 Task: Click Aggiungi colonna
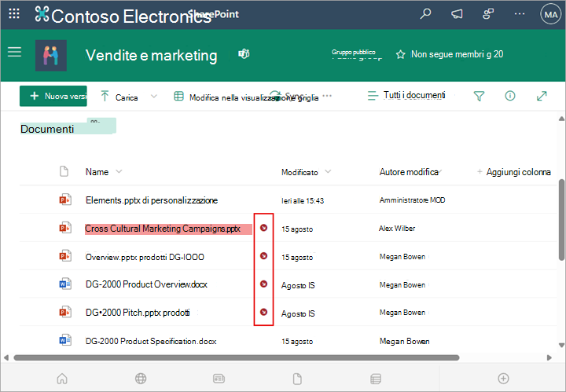pos(514,172)
